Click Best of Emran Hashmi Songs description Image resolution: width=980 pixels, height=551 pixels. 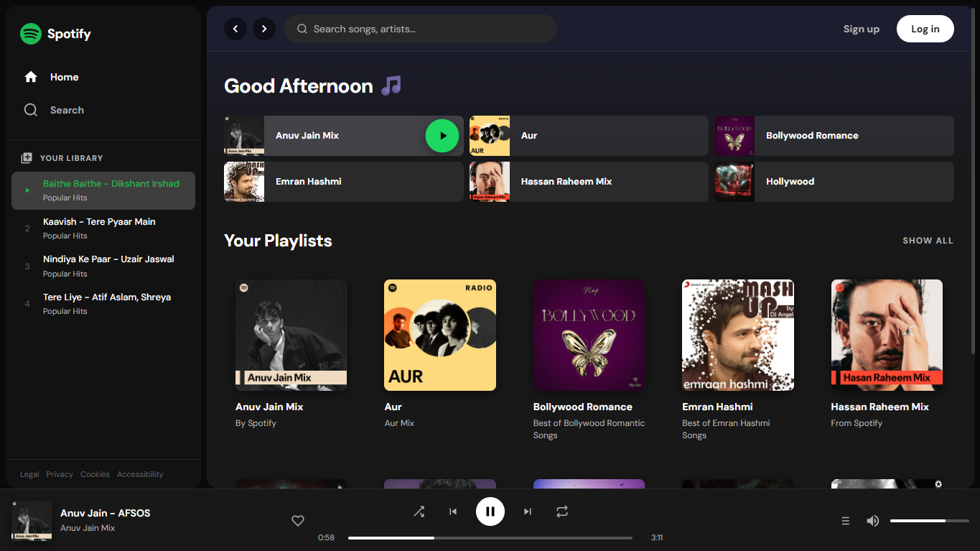(x=726, y=429)
